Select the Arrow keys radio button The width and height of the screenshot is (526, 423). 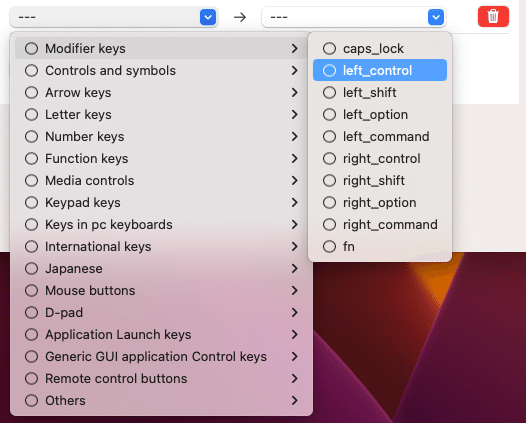(x=32, y=93)
